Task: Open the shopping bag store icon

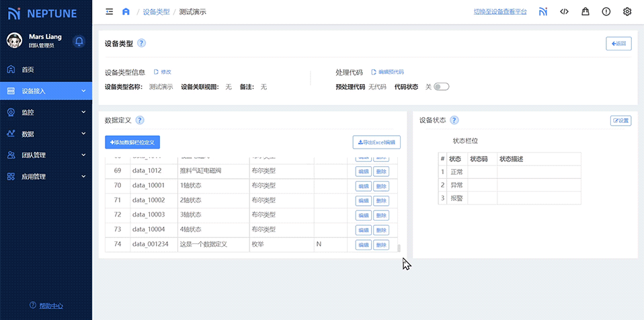Action: pos(586,11)
